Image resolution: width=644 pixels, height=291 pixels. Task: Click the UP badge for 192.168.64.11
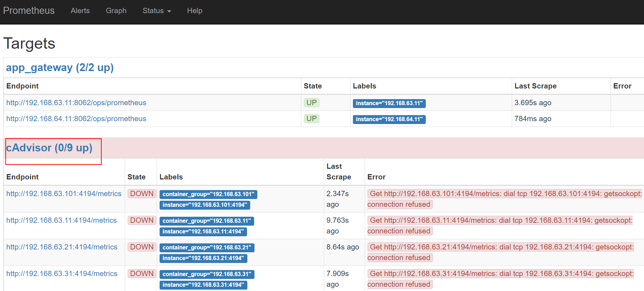[x=311, y=119]
